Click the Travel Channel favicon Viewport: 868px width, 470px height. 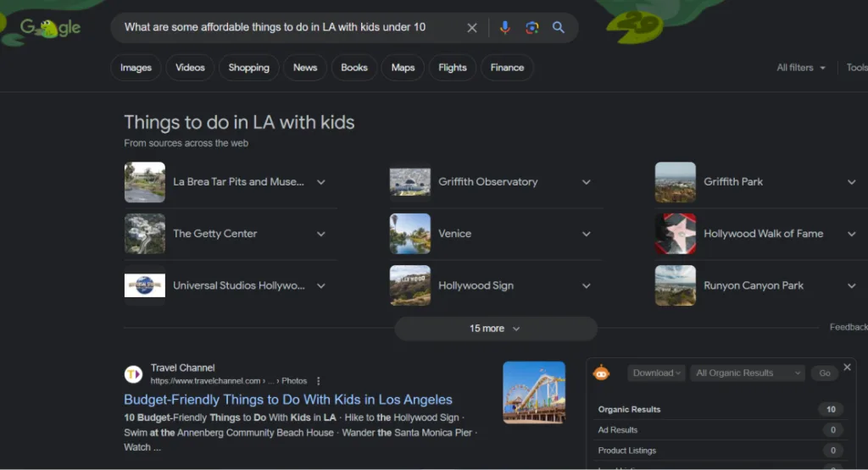tap(133, 374)
